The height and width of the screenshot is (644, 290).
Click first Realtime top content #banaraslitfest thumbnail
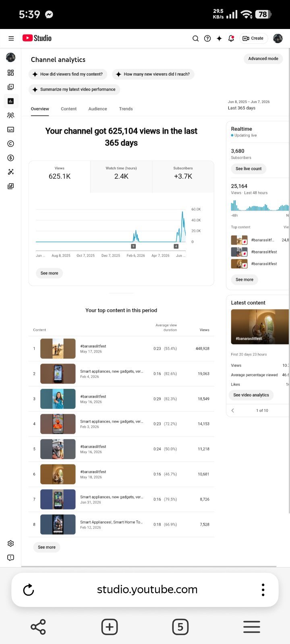coord(239,240)
